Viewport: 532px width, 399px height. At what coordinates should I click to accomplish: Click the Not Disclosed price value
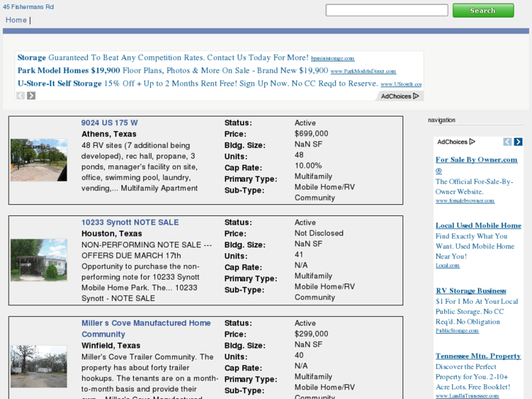point(319,234)
